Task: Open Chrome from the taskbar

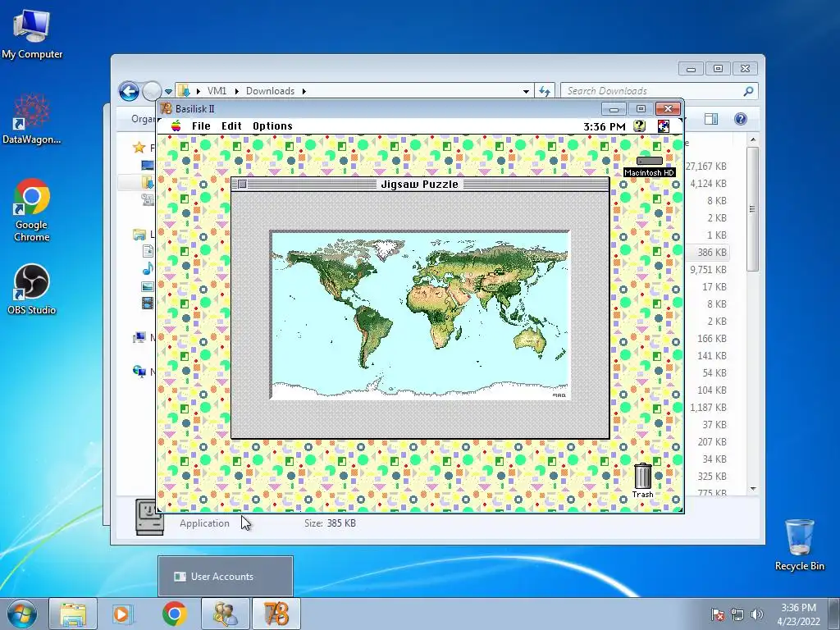Action: pos(175,614)
